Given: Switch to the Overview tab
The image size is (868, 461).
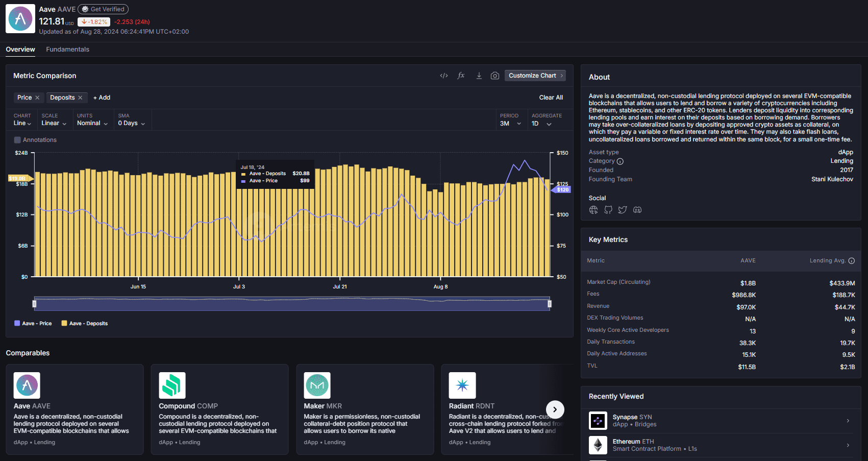Looking at the screenshot, I should pyautogui.click(x=20, y=50).
